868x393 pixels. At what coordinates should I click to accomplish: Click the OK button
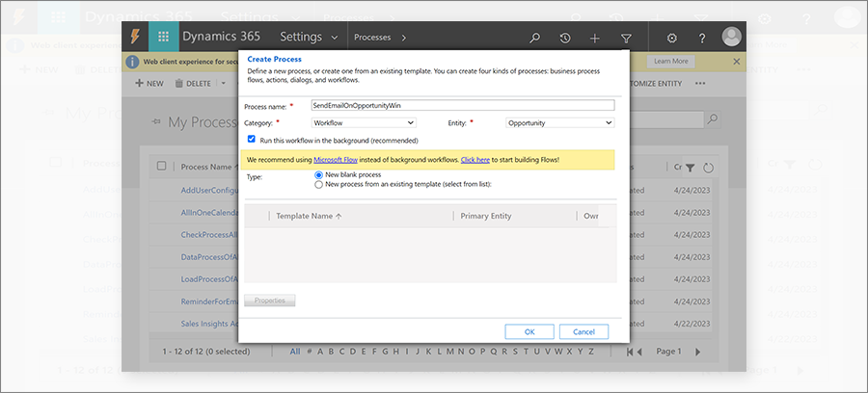coord(529,331)
